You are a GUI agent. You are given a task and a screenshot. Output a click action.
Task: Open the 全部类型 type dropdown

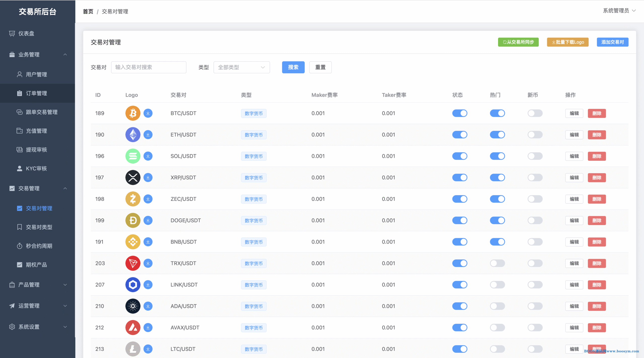242,67
